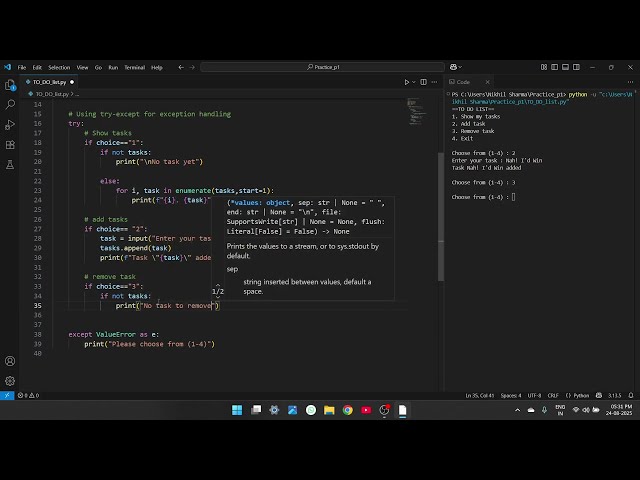Open the Selection menu
This screenshot has height=480, width=640.
(59, 67)
